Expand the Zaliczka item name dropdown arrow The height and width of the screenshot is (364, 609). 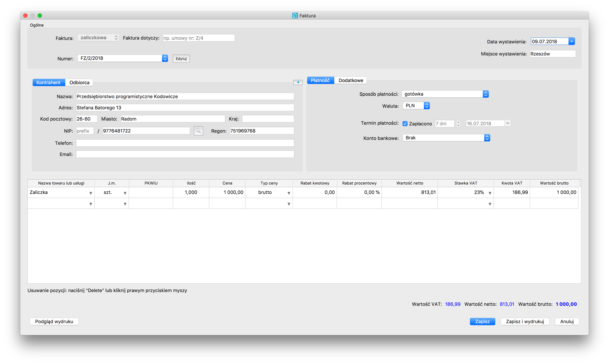[91, 193]
